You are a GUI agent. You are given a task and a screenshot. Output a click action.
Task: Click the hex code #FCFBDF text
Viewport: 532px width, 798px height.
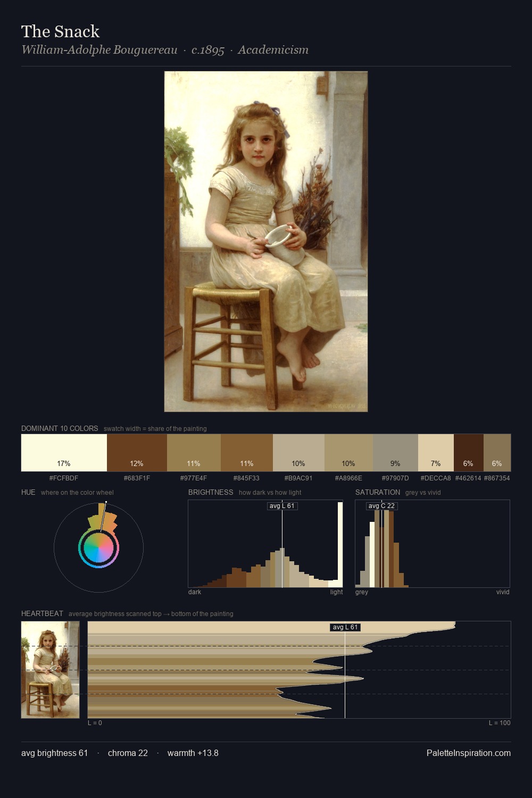click(64, 478)
